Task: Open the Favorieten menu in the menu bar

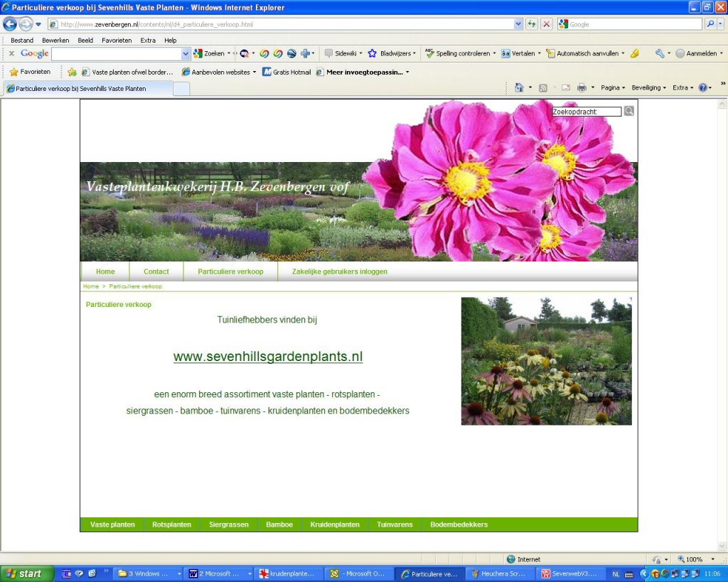Action: click(x=117, y=41)
